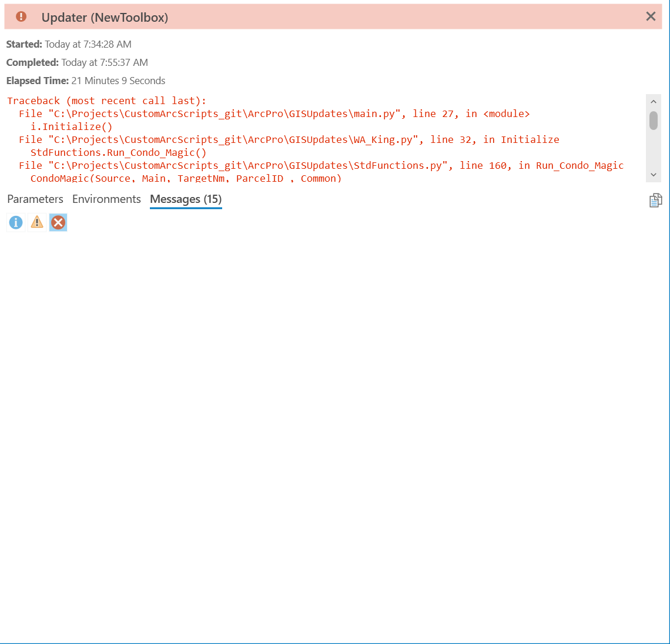Open the Environments tab

click(106, 199)
